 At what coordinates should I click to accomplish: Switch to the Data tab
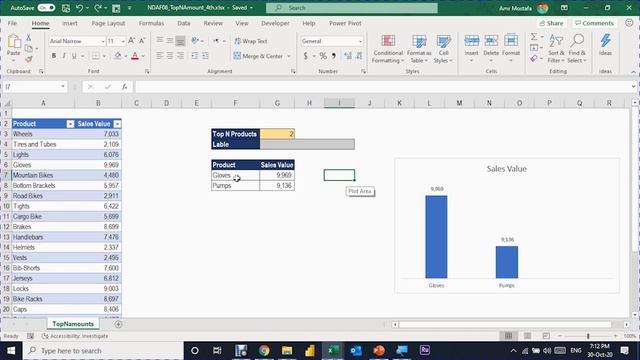184,23
